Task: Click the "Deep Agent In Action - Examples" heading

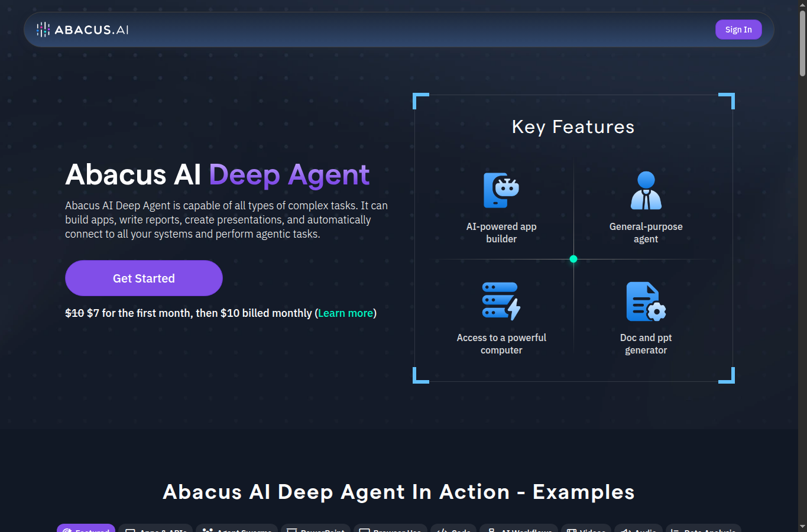Action: (398, 492)
